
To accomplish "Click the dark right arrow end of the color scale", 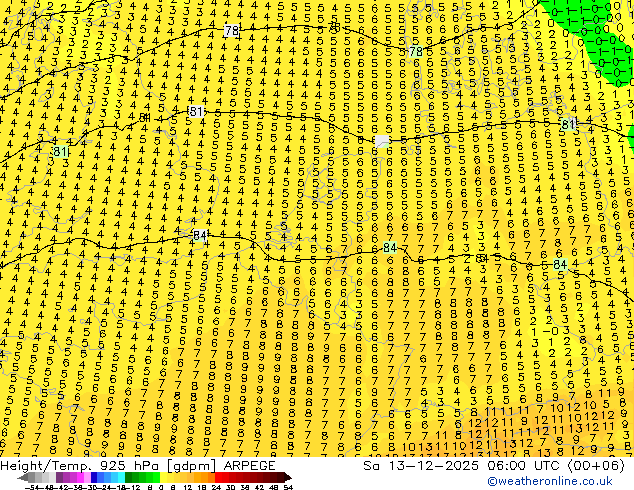I will (x=288, y=477).
